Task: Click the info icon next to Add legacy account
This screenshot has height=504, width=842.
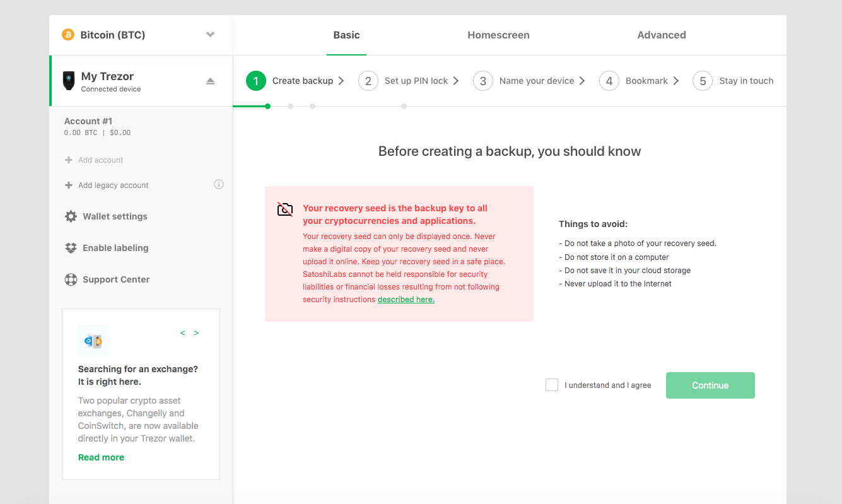Action: [x=219, y=184]
